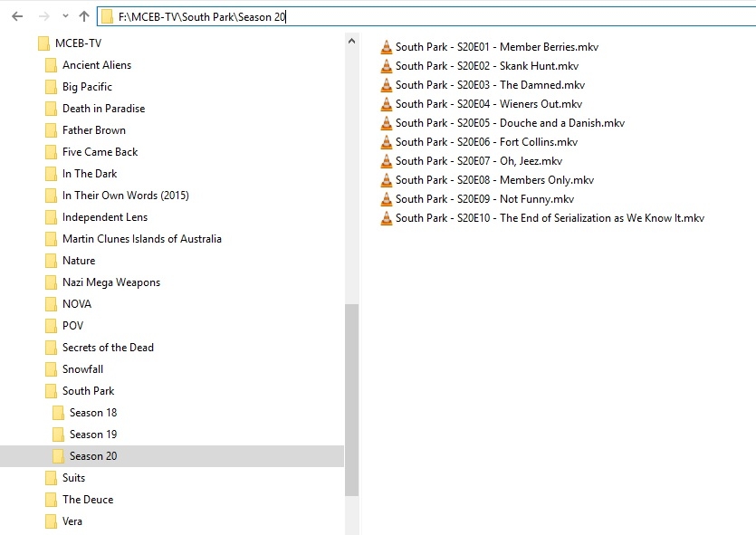Click folder icon beside Vera
Viewport: 756px width, 535px height.
click(x=51, y=521)
